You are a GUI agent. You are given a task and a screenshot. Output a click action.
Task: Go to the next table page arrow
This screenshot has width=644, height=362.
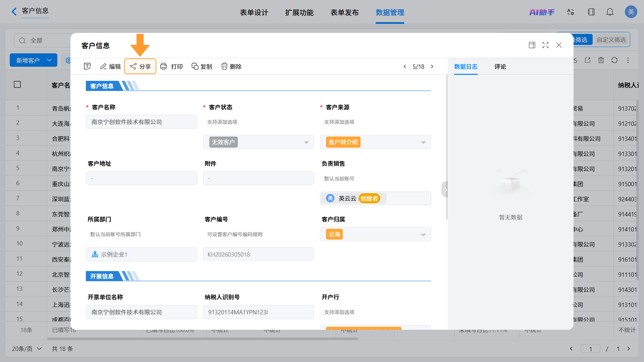pos(629,349)
